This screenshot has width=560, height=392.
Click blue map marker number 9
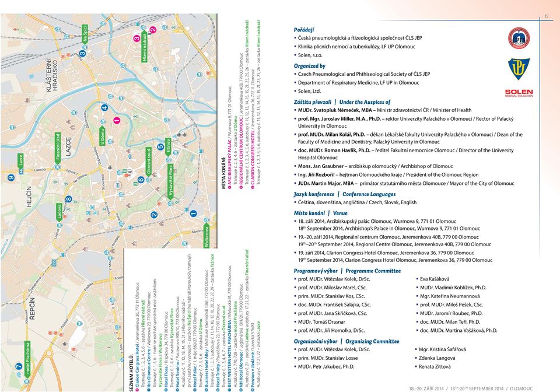(x=10, y=177)
